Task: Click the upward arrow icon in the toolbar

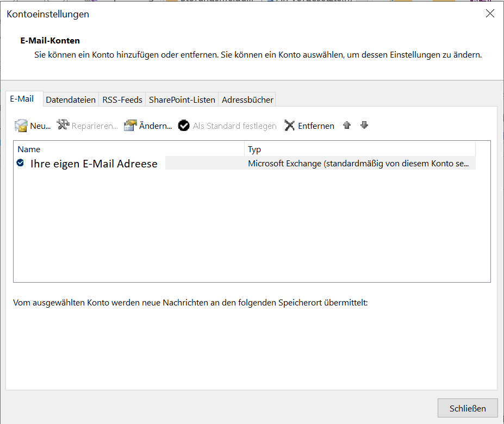Action: pos(347,125)
